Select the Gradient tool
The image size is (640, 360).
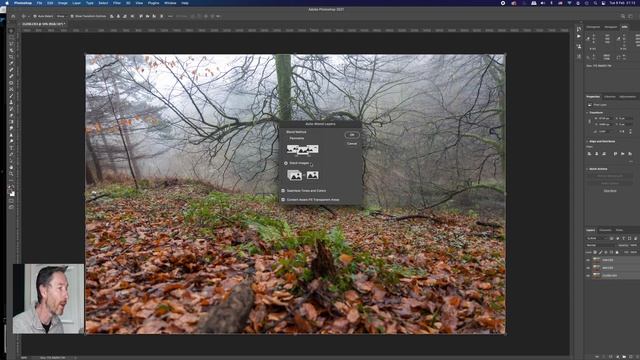(12, 122)
